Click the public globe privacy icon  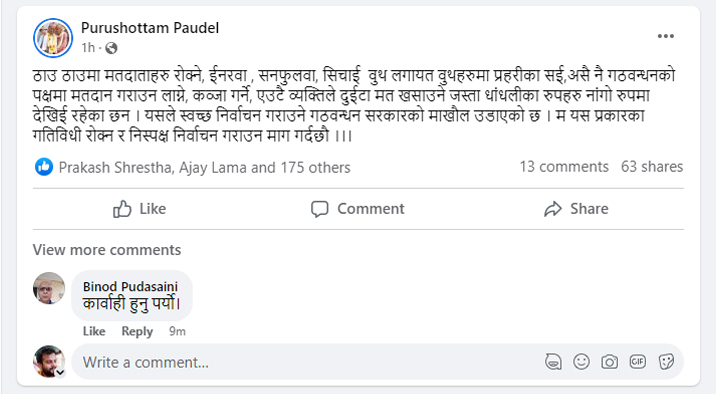111,48
